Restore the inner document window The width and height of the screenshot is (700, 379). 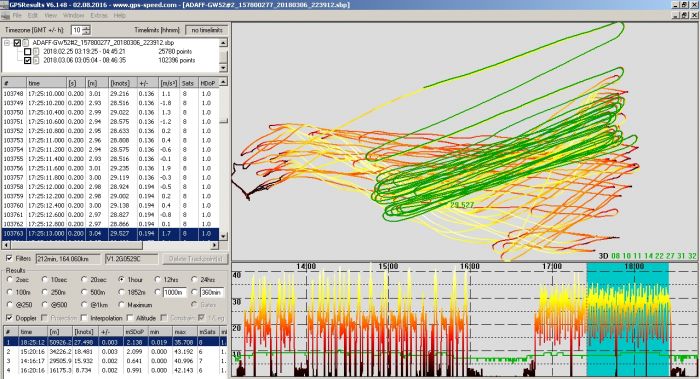tap(685, 16)
